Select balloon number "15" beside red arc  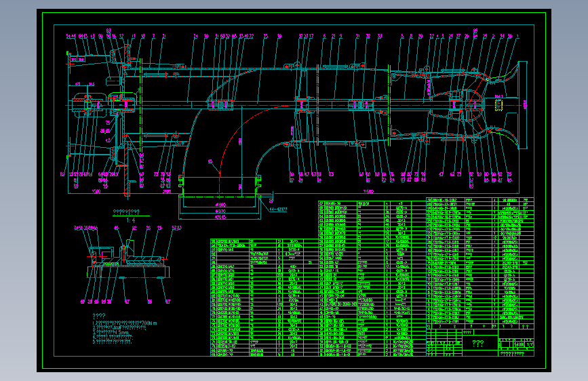tap(210, 161)
